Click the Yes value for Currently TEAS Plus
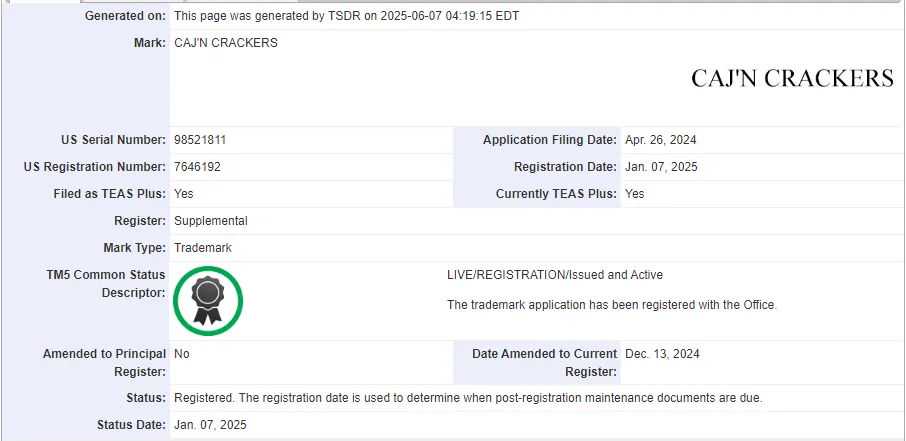 634,194
